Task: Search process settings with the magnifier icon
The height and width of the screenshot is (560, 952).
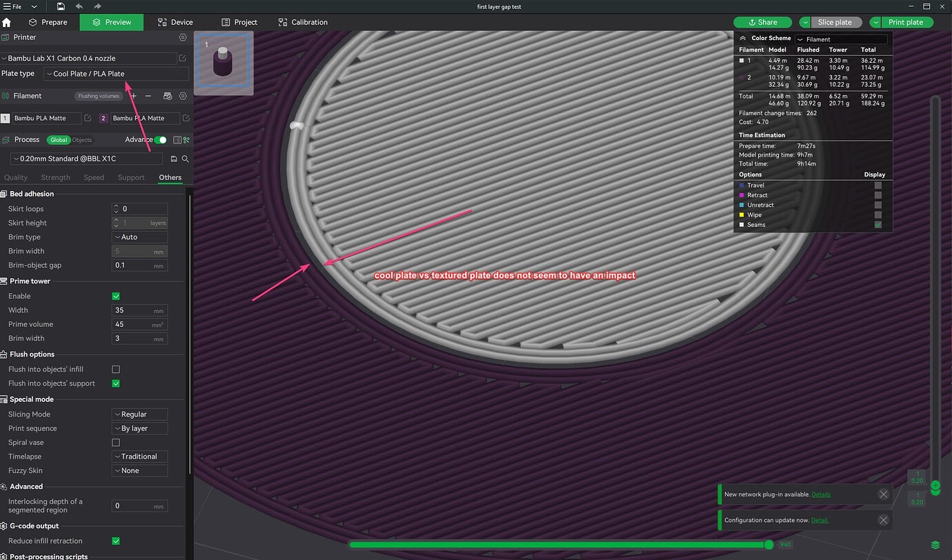Action: [x=185, y=159]
